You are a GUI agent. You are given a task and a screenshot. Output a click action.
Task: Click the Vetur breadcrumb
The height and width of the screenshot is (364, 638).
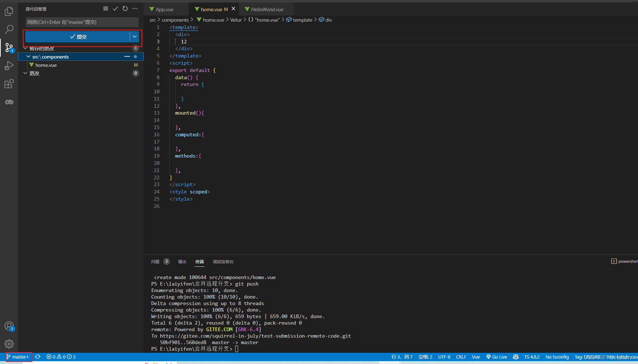(236, 20)
